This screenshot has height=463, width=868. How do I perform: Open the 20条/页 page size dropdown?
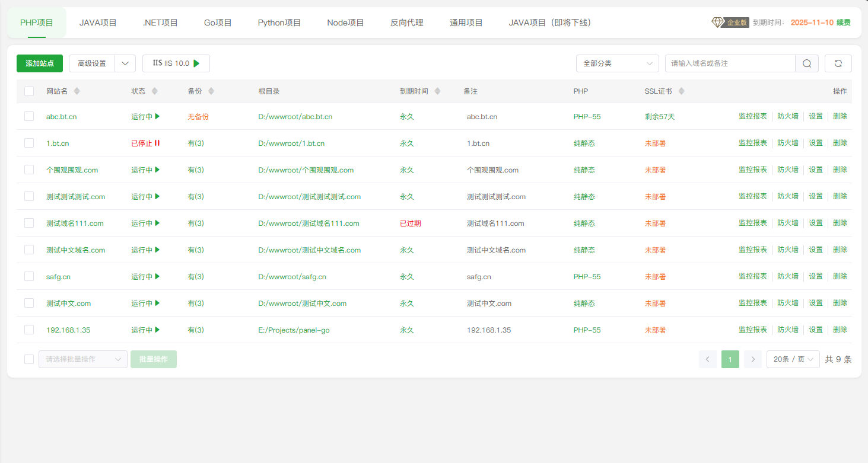click(x=793, y=359)
